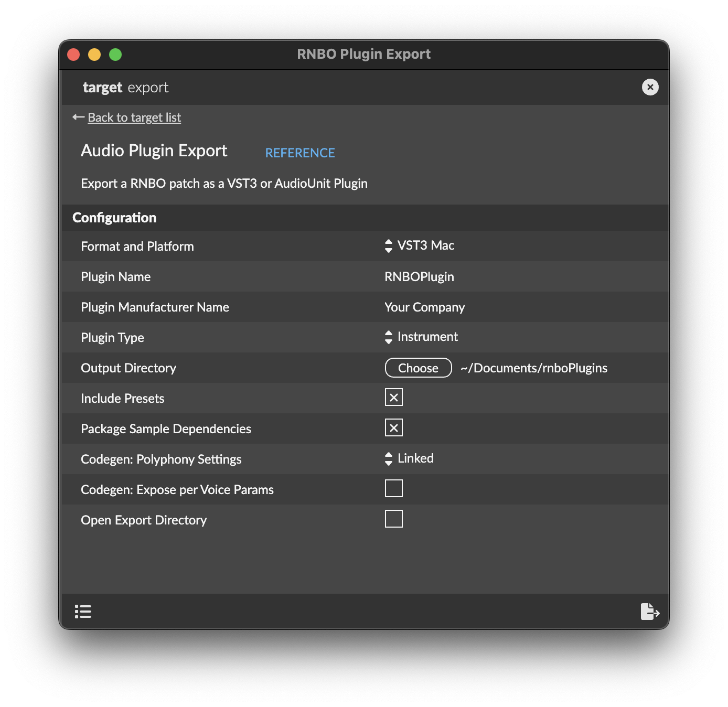Uncheck the Include Presets checkbox
This screenshot has height=707, width=728.
pyautogui.click(x=393, y=397)
